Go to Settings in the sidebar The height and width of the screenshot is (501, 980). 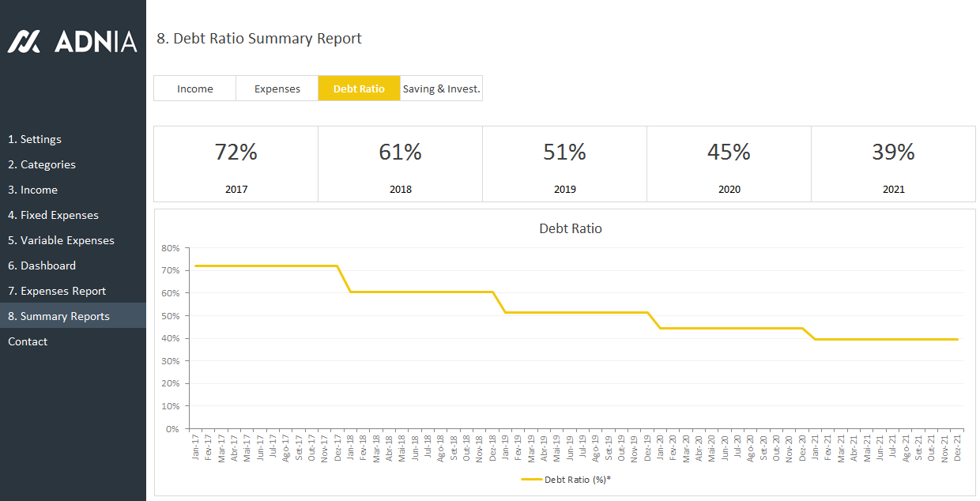[35, 139]
